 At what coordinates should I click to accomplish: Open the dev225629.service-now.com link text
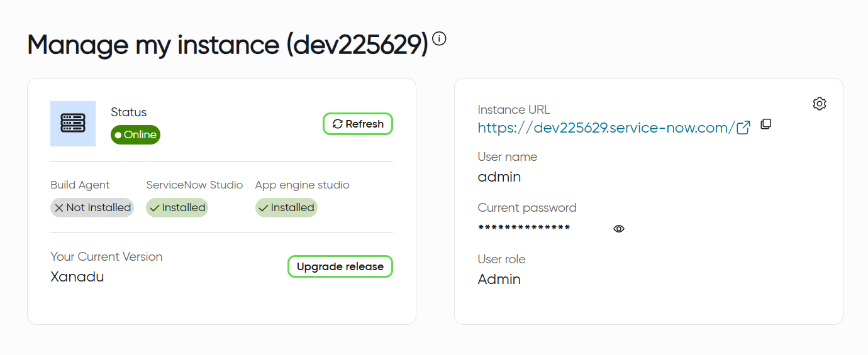[606, 128]
